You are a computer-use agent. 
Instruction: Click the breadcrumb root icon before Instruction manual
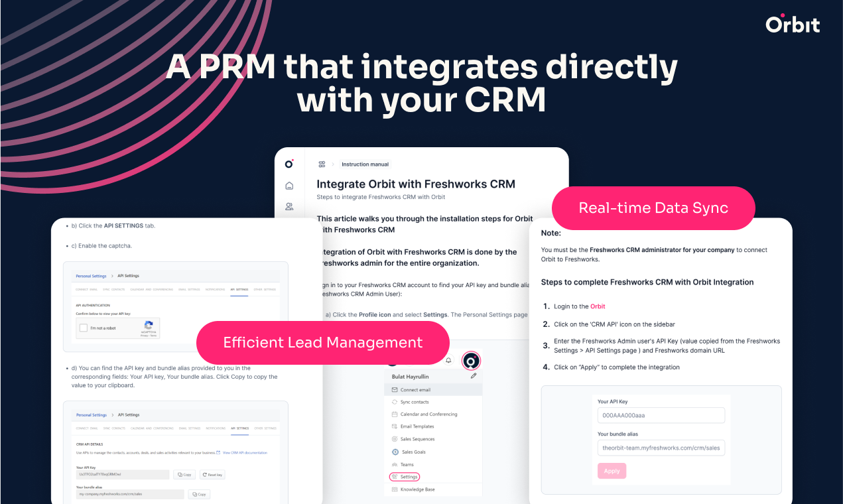(322, 164)
